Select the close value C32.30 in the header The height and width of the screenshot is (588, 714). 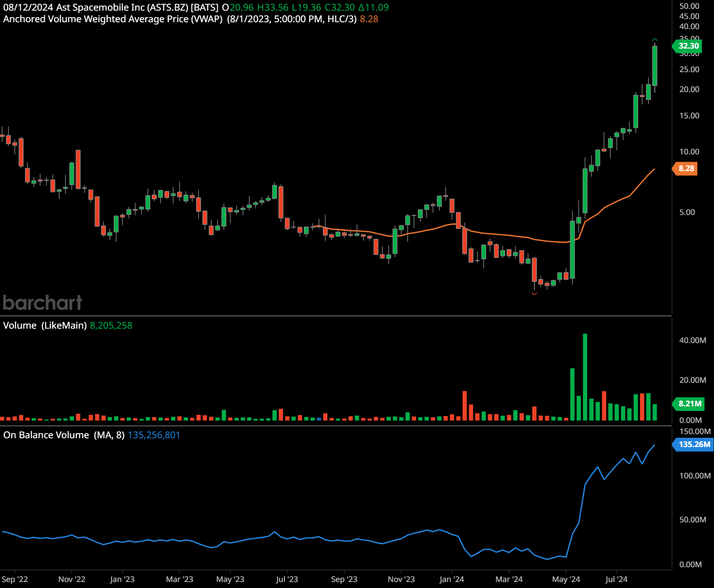(340, 7)
